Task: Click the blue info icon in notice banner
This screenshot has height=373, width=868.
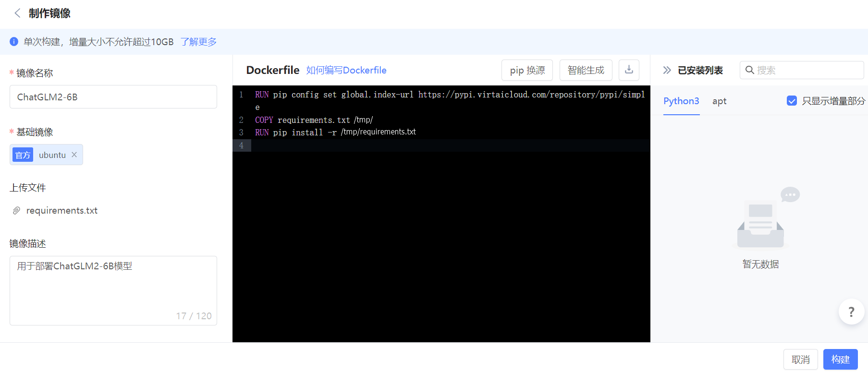Action: tap(14, 42)
